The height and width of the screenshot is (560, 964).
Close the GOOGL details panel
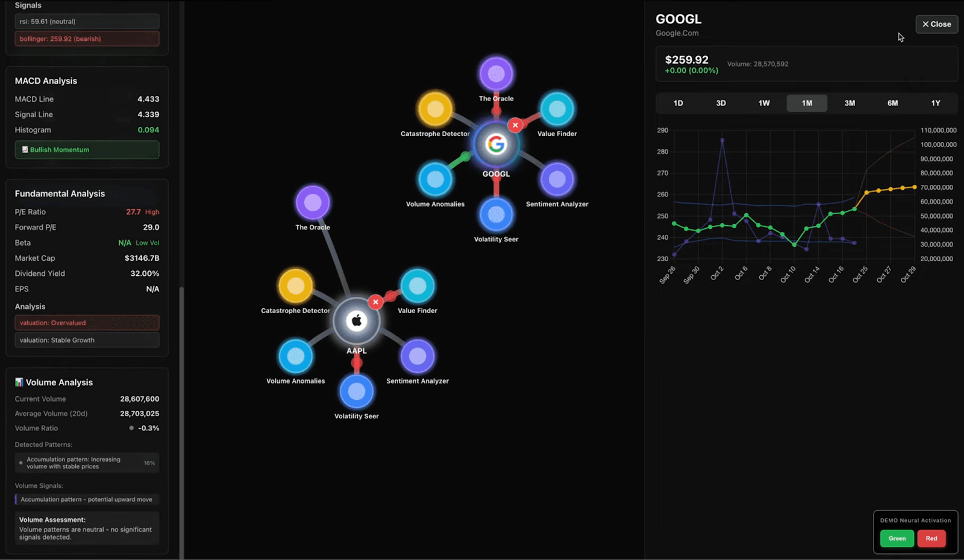(x=936, y=24)
